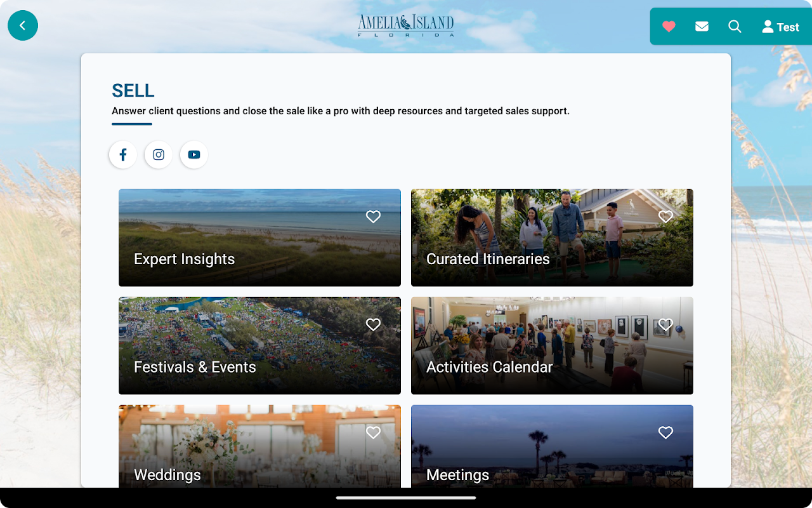Visit the Facebook page icon
This screenshot has height=508, width=812.
[x=123, y=154]
